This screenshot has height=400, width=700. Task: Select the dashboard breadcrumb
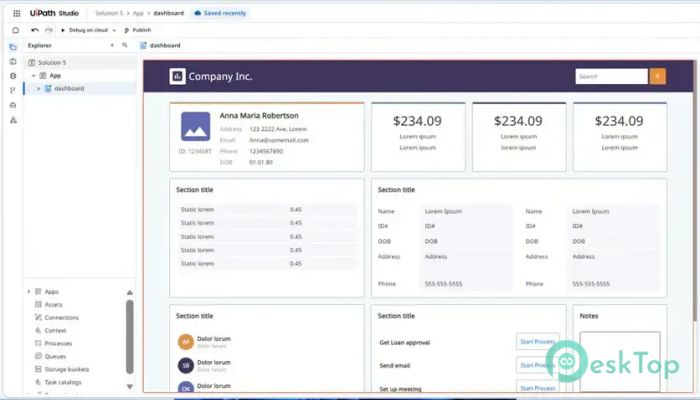pyautogui.click(x=168, y=13)
